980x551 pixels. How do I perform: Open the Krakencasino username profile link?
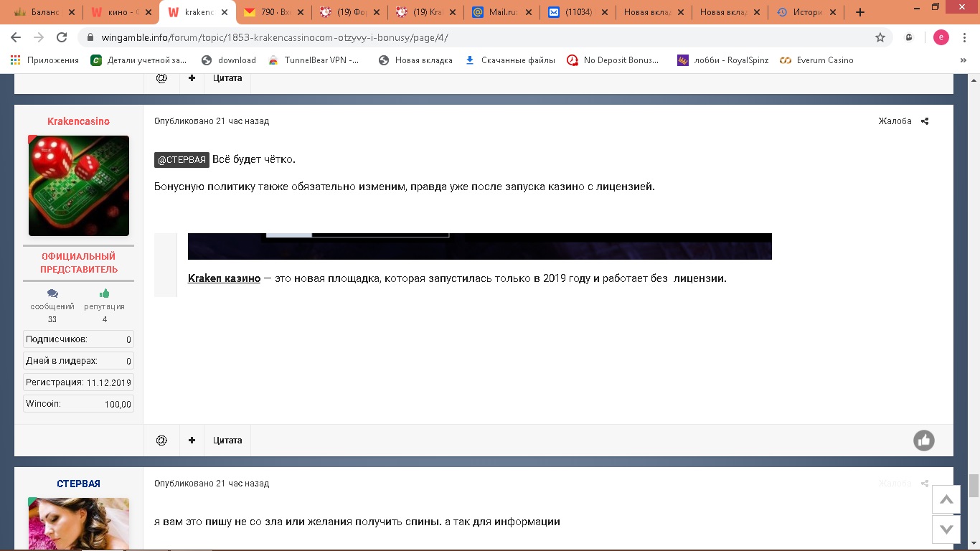point(79,121)
